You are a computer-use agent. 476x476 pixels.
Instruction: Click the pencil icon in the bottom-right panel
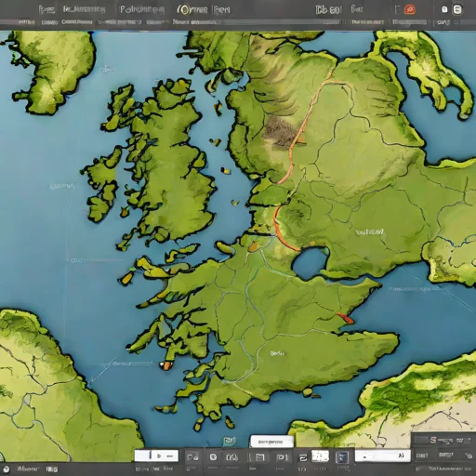click(469, 456)
